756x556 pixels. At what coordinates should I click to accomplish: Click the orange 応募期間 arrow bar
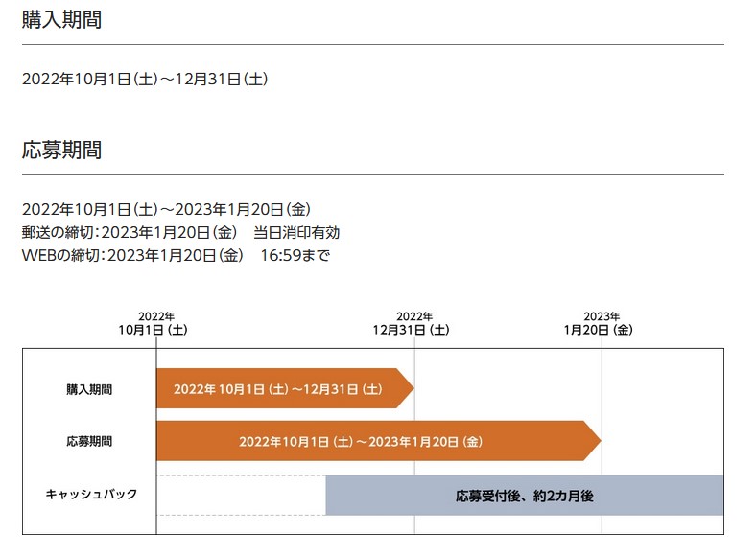tap(379, 441)
